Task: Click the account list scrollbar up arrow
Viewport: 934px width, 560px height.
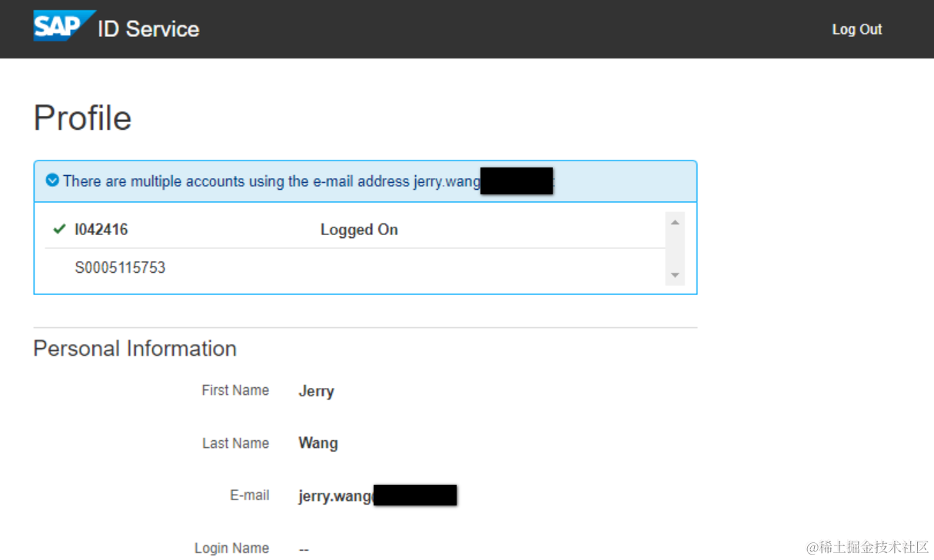Action: [675, 222]
